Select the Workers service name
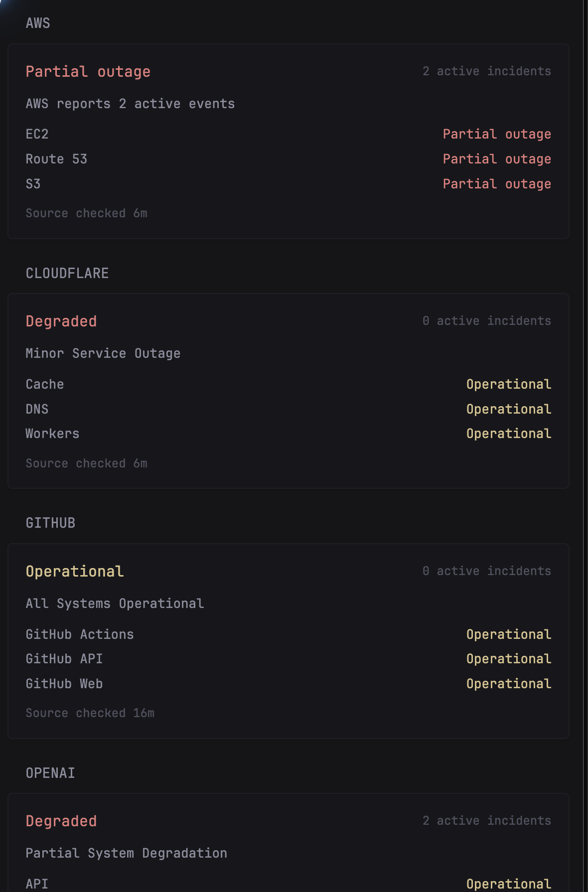 point(52,434)
